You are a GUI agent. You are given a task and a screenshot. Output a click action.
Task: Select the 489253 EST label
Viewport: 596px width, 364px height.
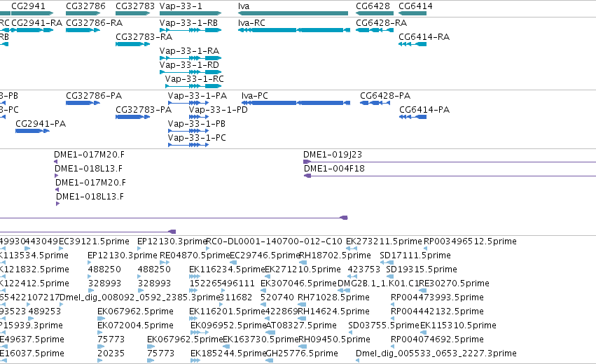[44, 311]
